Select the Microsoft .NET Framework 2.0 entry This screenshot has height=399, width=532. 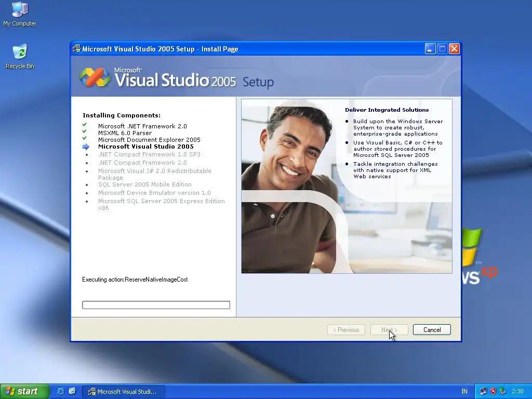(x=142, y=126)
